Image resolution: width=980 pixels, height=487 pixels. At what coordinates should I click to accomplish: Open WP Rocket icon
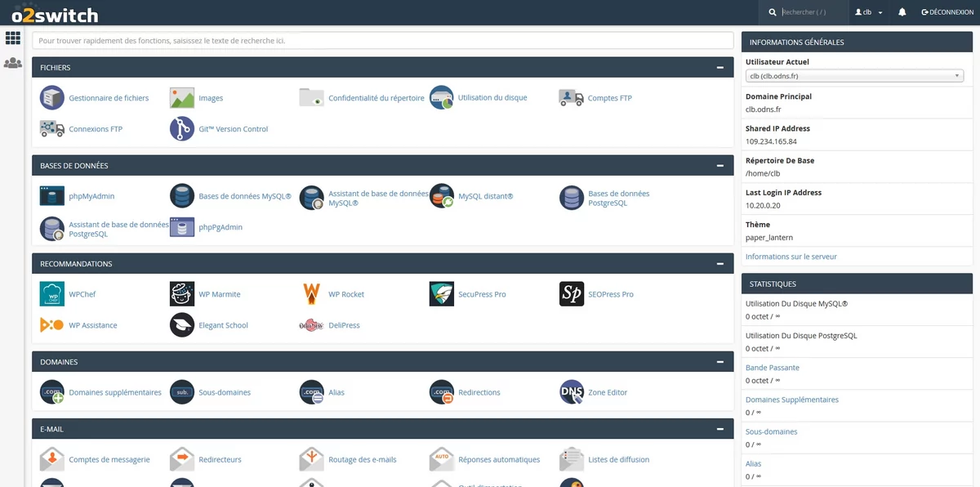coord(312,294)
